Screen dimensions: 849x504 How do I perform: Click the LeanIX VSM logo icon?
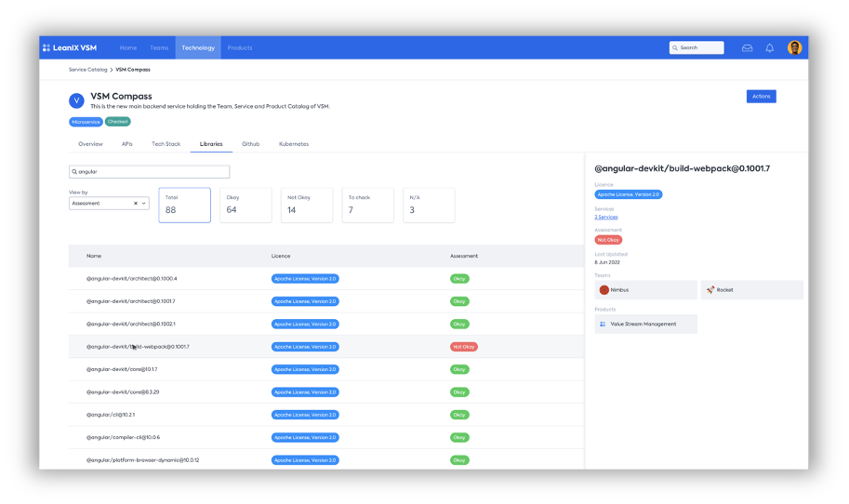tap(46, 47)
